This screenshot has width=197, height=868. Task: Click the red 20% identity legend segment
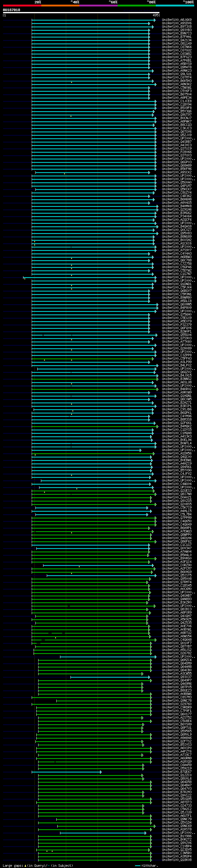(x=22, y=6)
